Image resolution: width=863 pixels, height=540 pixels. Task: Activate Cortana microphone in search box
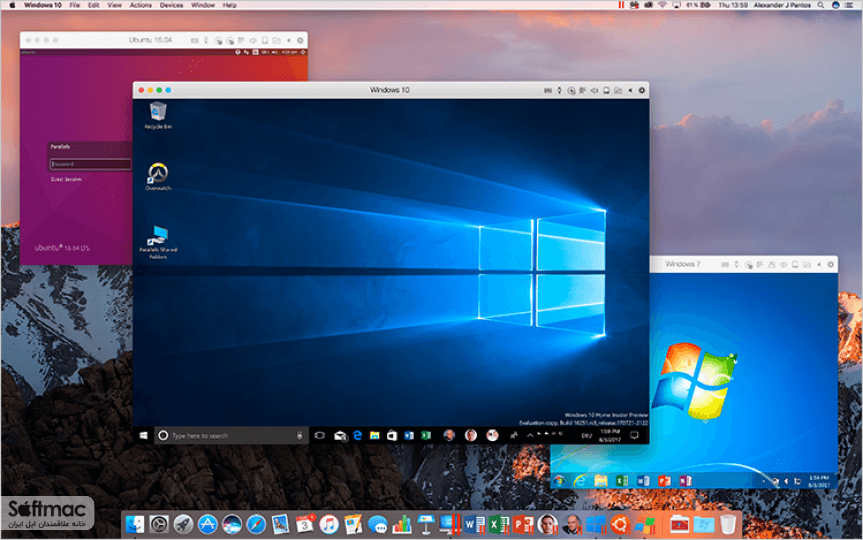[x=299, y=435]
